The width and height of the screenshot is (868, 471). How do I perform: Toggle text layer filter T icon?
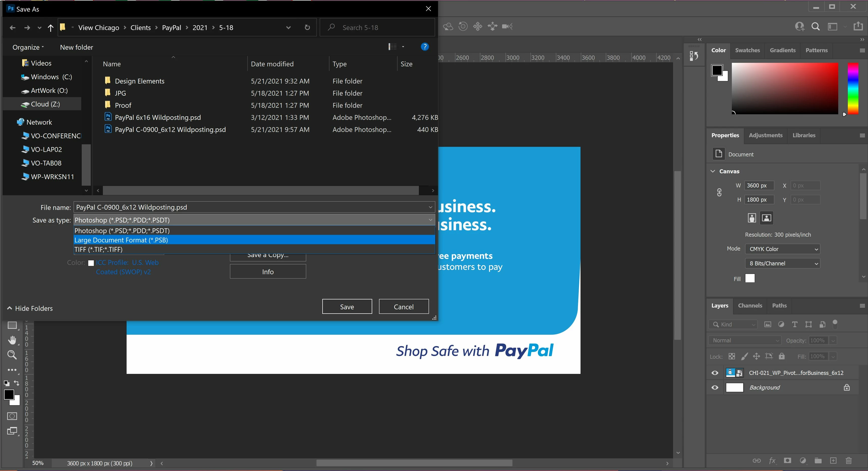795,324
